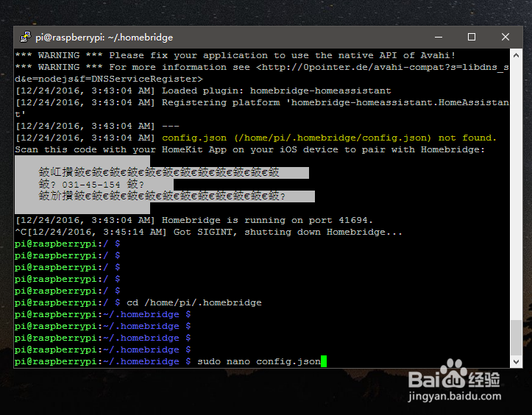Click 'Scan this code with your HomeKit App' line

(250, 149)
